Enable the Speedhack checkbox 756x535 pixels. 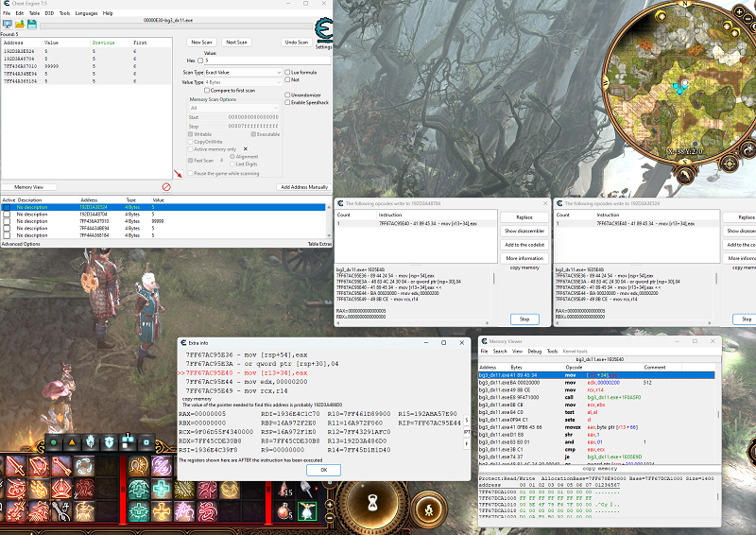288,102
